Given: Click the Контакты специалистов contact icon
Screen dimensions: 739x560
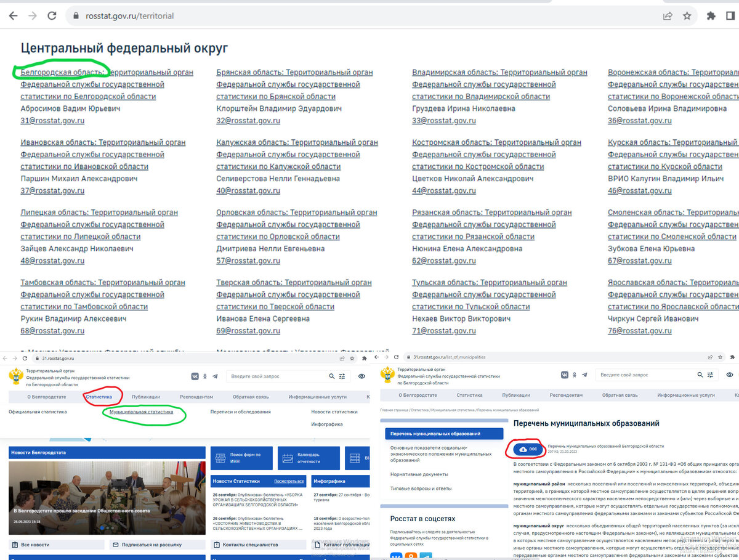Looking at the screenshot, I should tap(217, 545).
